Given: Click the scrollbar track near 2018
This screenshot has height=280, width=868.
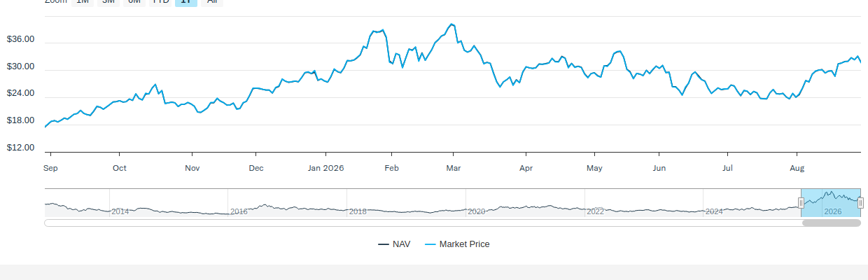Looking at the screenshot, I should (x=357, y=223).
